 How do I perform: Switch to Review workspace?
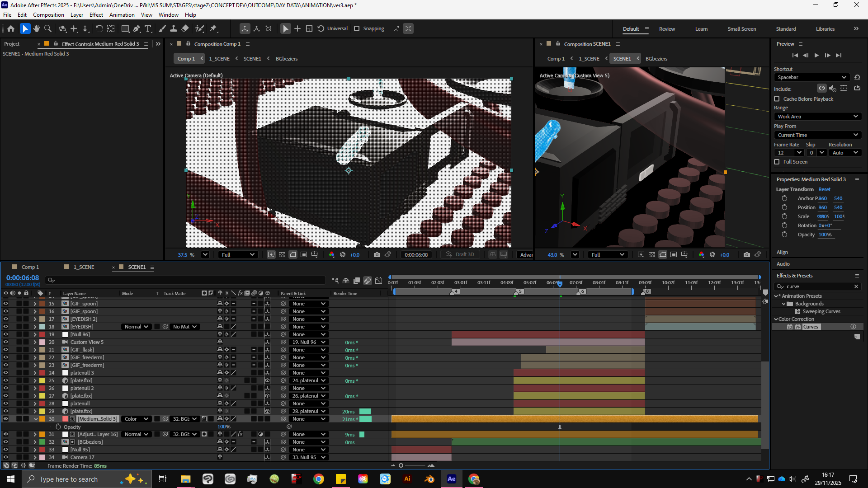point(667,29)
